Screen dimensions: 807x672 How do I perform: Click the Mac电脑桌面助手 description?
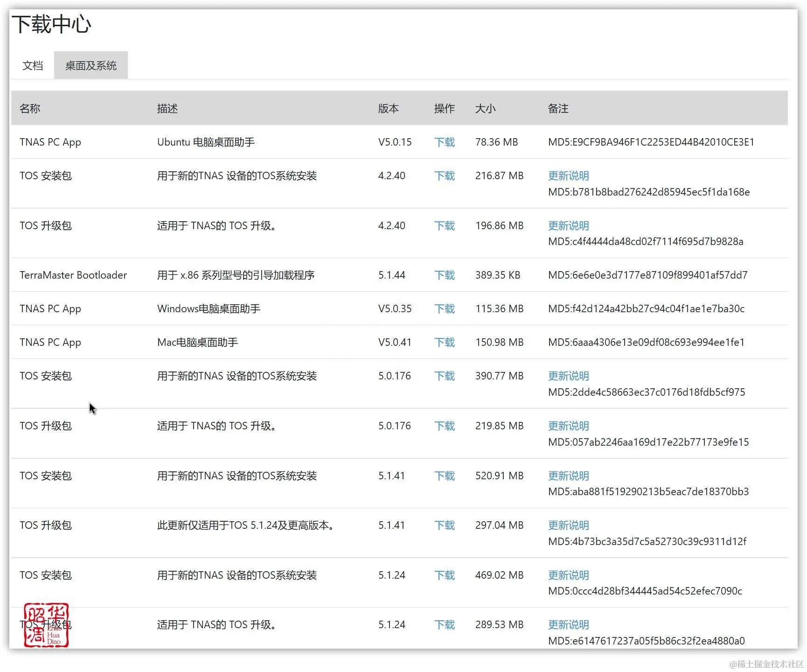point(197,343)
